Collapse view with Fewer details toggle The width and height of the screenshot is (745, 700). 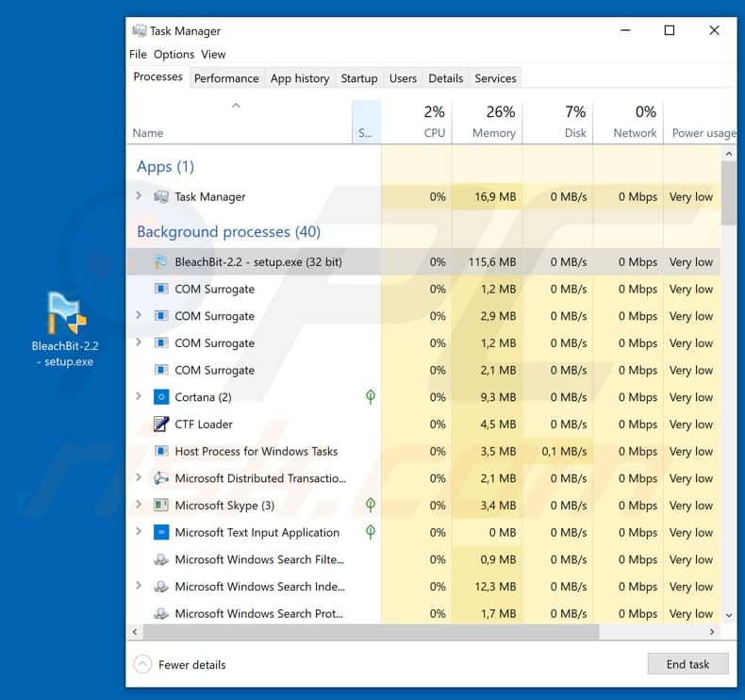point(142,664)
